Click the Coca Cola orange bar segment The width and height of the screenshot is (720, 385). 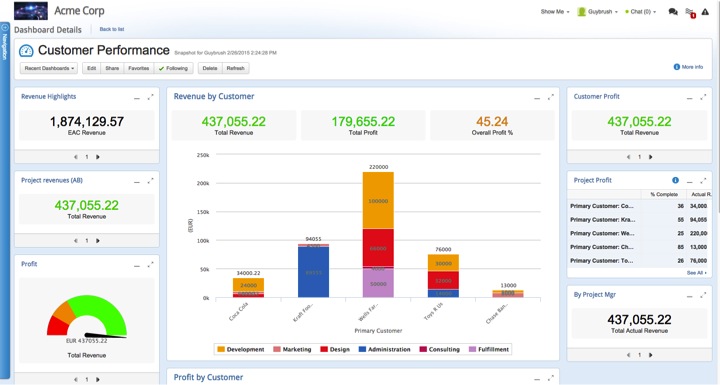pos(248,285)
